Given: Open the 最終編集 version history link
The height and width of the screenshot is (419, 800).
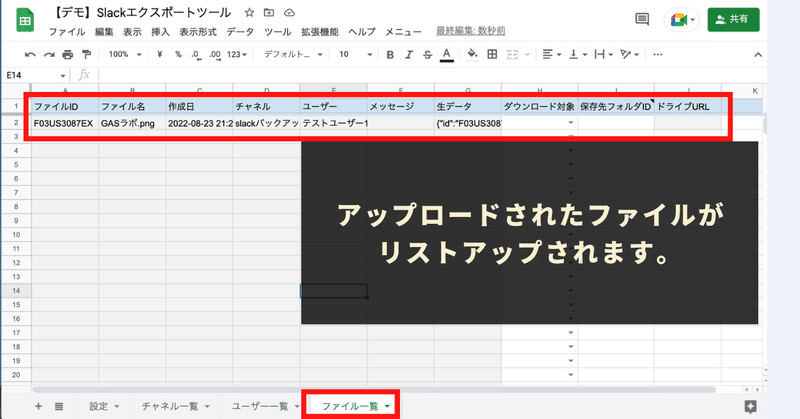Looking at the screenshot, I should (x=470, y=31).
